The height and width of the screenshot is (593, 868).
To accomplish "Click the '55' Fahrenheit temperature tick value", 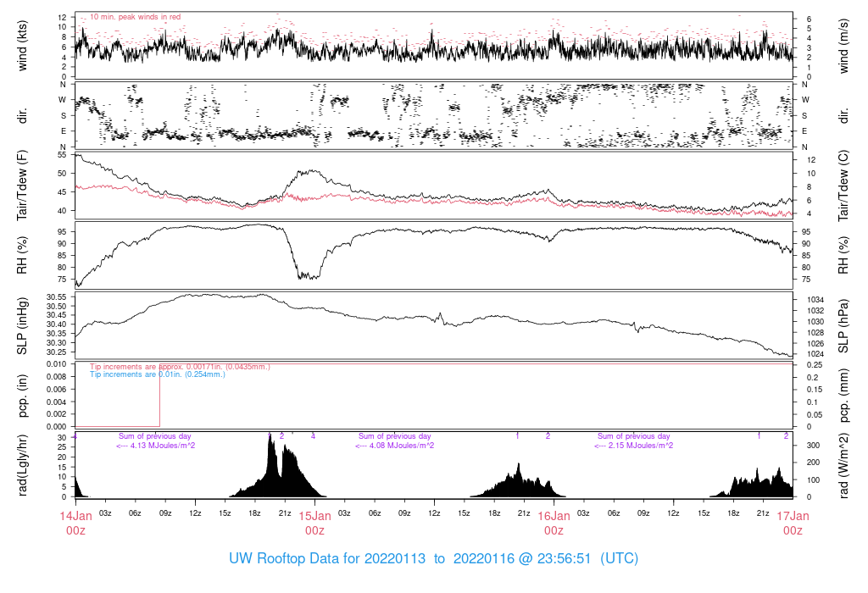I will coord(62,155).
